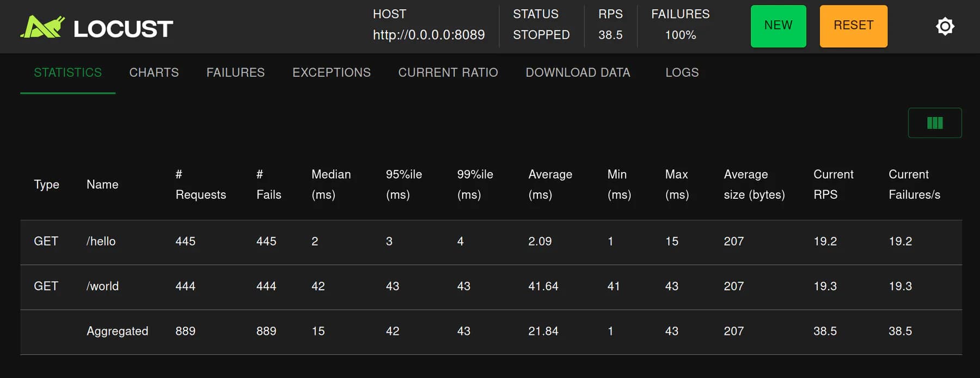Open the Logs tab
Viewport: 980px width, 378px height.
(x=682, y=73)
